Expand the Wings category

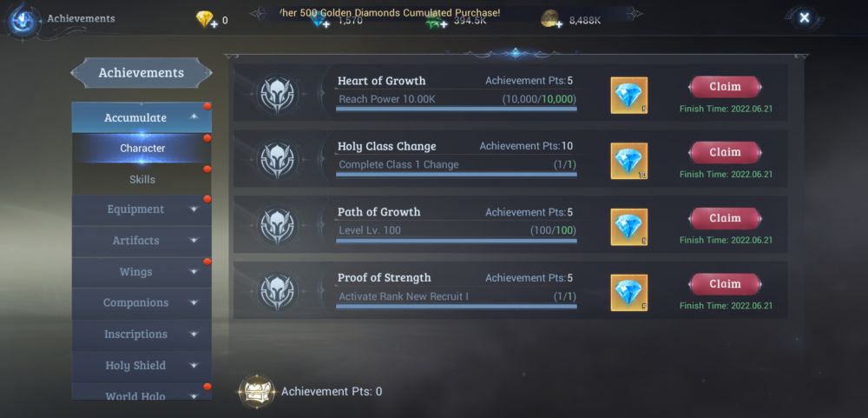[141, 272]
